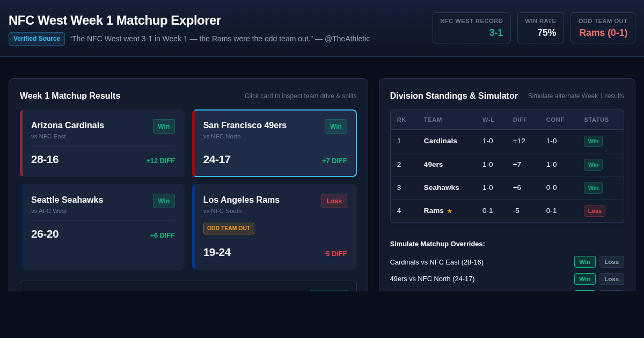Click the Division Standings & Simulator heading
The image size is (644, 338).
click(454, 96)
